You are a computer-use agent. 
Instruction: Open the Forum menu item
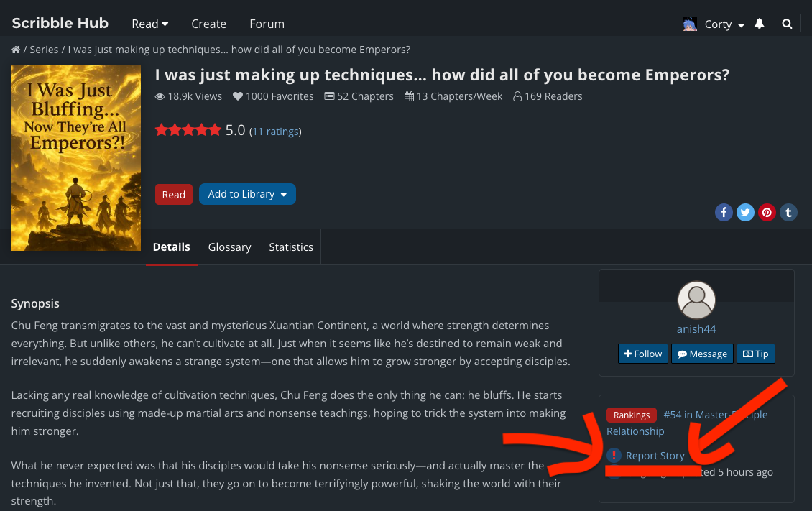(267, 24)
